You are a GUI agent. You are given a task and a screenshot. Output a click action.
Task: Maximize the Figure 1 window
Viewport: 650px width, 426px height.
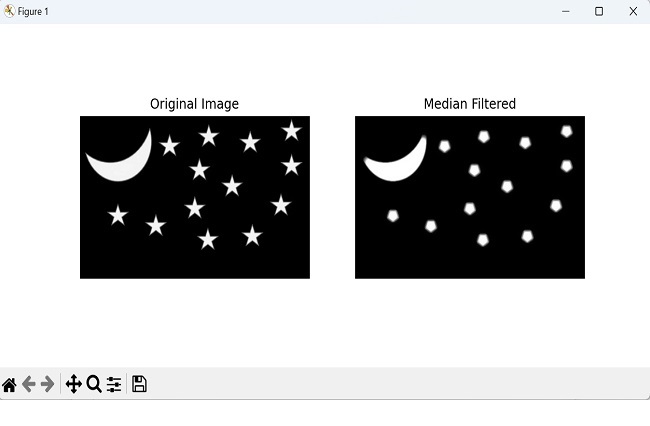599,11
